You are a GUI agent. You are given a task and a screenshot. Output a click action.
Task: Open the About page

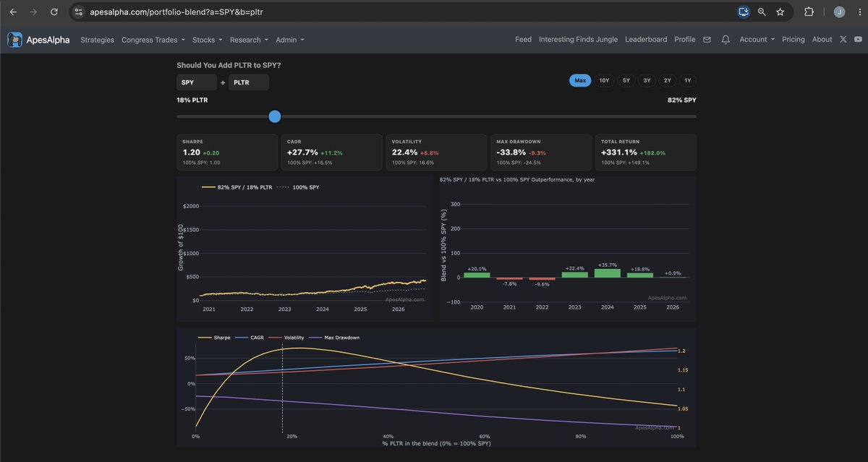(x=822, y=40)
